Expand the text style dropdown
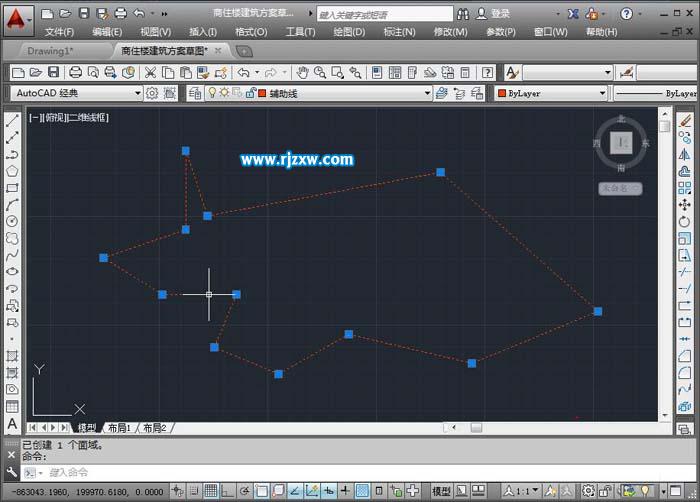This screenshot has width=700, height=502. [x=608, y=72]
